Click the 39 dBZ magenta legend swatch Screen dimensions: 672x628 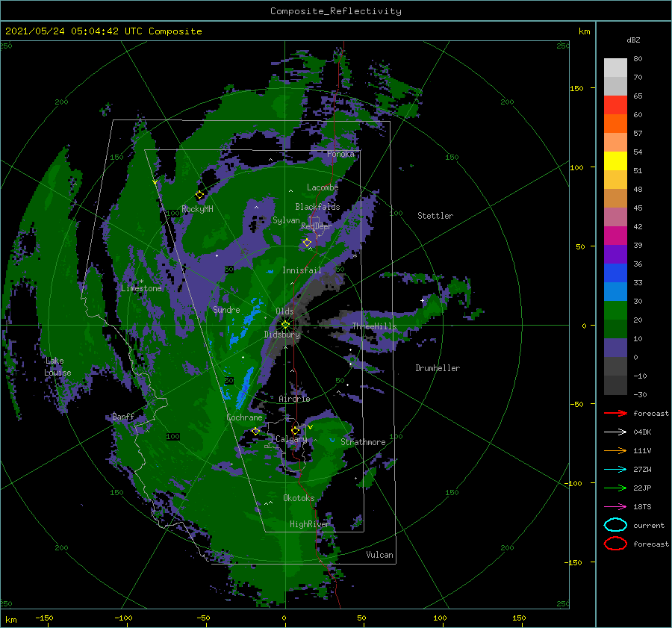615,235
